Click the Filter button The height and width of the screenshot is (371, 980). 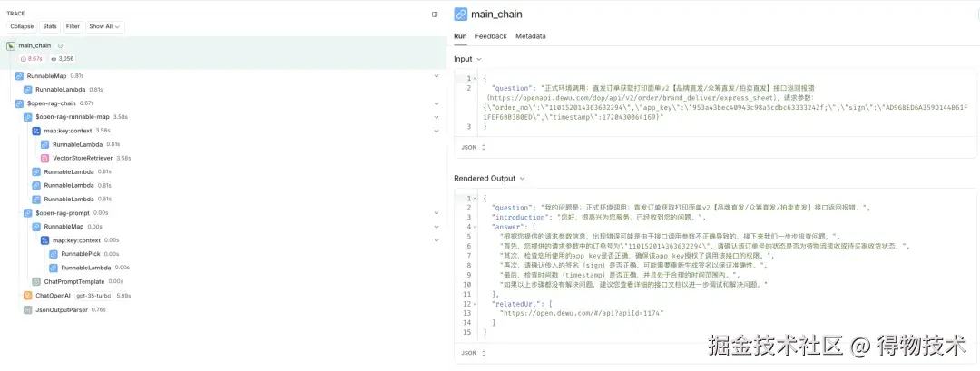(x=73, y=27)
